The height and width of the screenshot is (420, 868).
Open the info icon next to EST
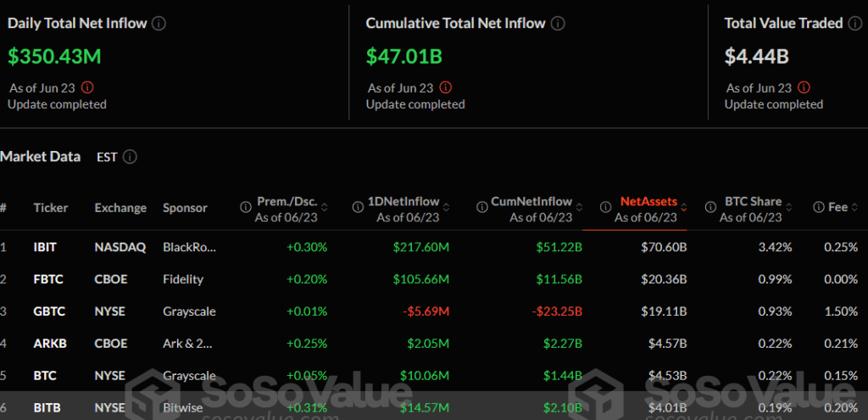click(x=130, y=157)
